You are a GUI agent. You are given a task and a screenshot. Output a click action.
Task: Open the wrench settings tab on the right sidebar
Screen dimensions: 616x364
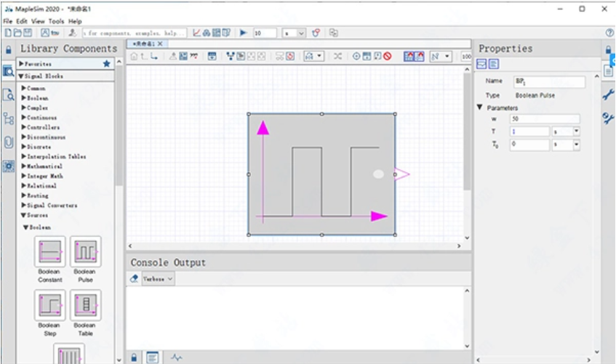click(x=608, y=94)
